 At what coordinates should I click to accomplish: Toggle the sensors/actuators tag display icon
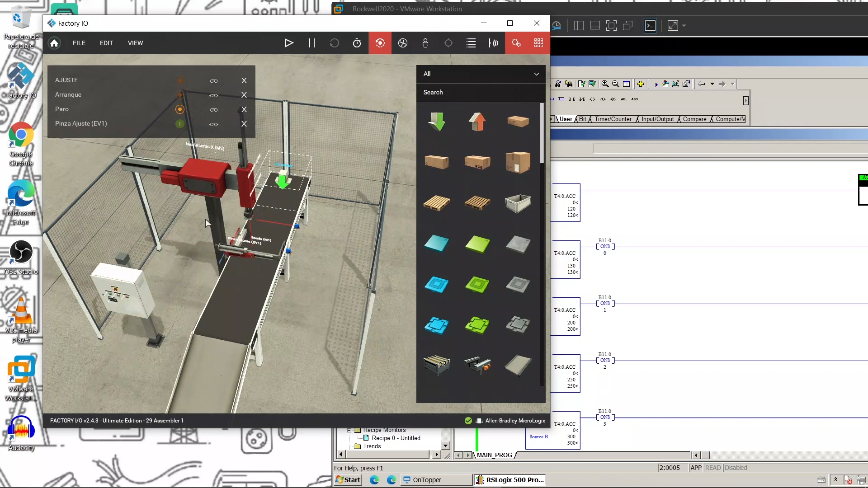click(x=448, y=43)
